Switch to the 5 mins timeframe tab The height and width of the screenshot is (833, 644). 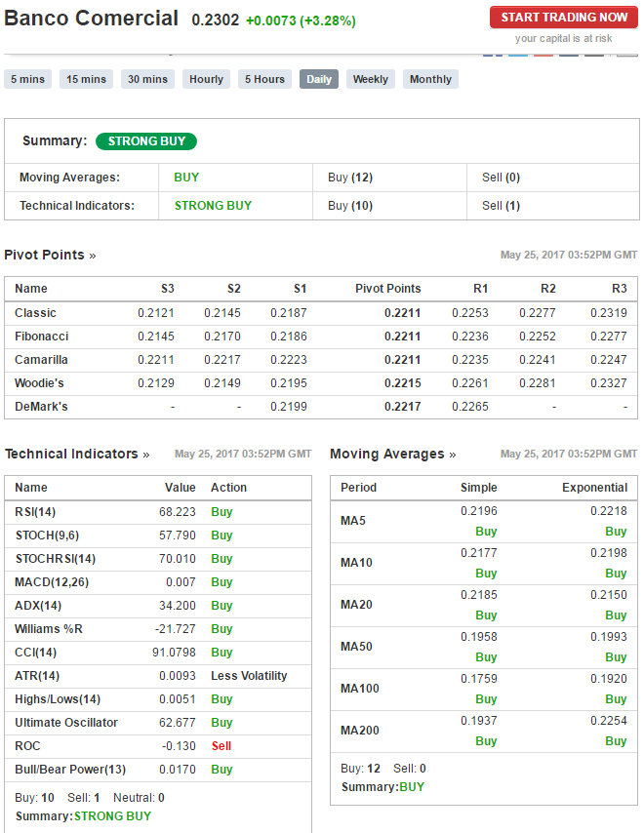[27, 79]
